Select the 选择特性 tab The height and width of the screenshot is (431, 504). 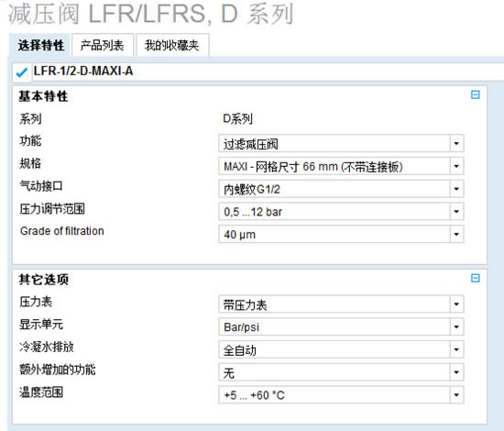coord(40,45)
